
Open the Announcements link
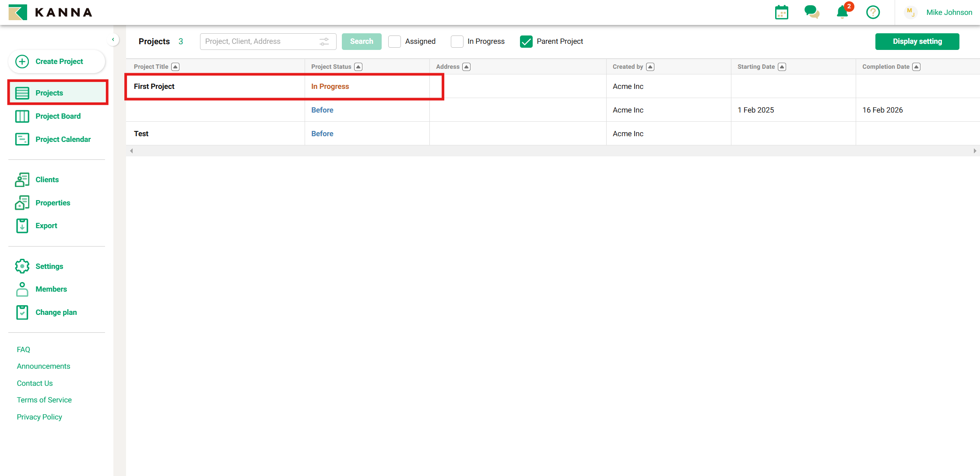point(43,366)
